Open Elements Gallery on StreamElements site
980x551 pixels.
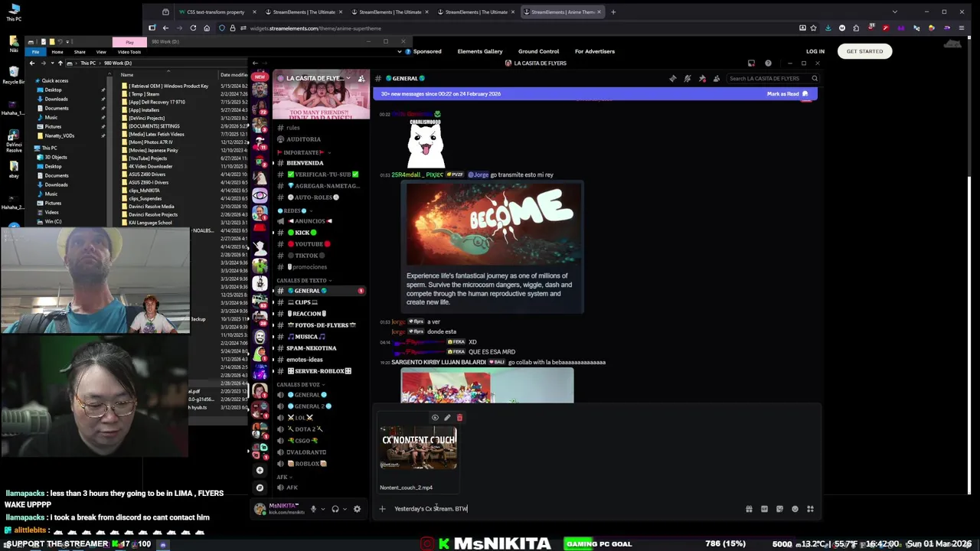tap(480, 51)
